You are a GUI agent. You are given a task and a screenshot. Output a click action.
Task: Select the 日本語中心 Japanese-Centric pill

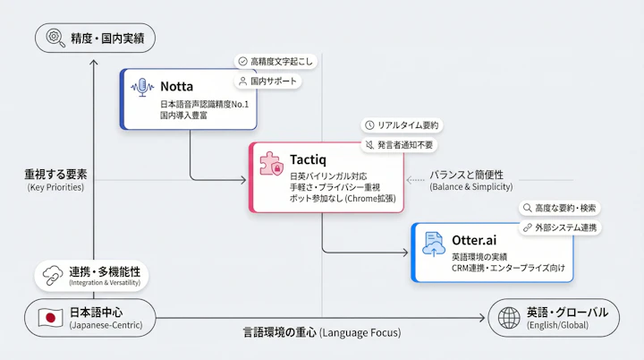(x=90, y=318)
